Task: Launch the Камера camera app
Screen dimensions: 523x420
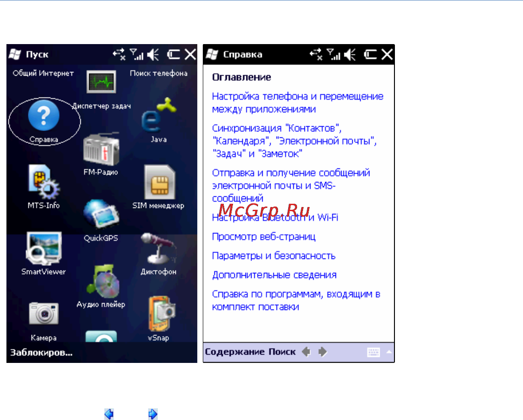Action: coord(43,314)
